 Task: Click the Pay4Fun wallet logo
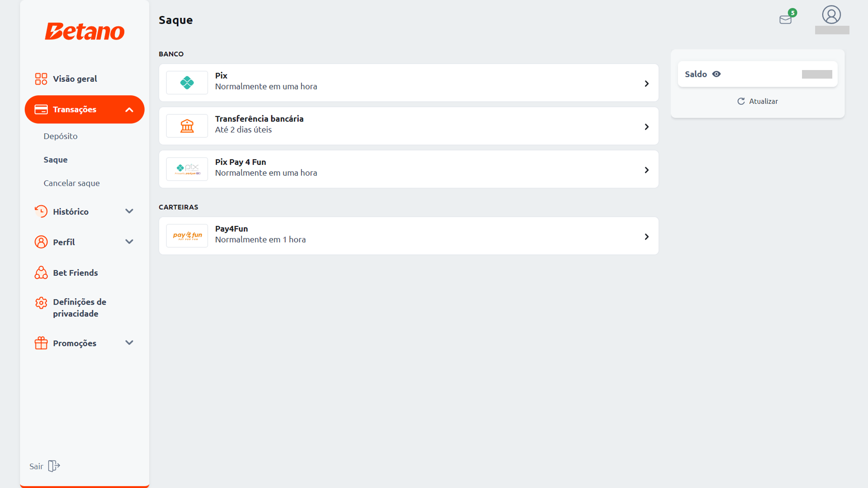pos(187,236)
